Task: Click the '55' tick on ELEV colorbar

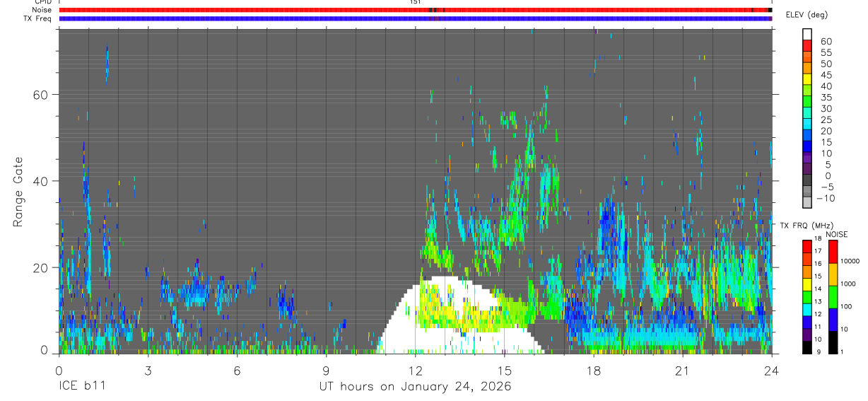Action: point(826,52)
